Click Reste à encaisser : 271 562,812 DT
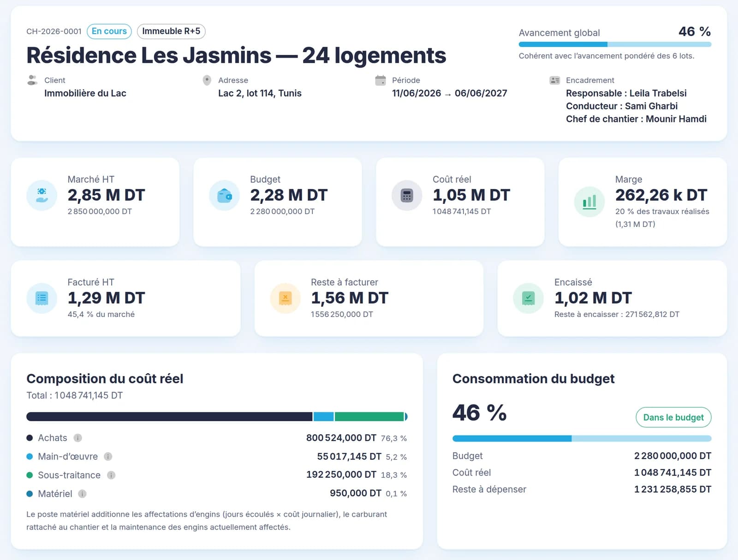The height and width of the screenshot is (560, 738). coord(617,314)
